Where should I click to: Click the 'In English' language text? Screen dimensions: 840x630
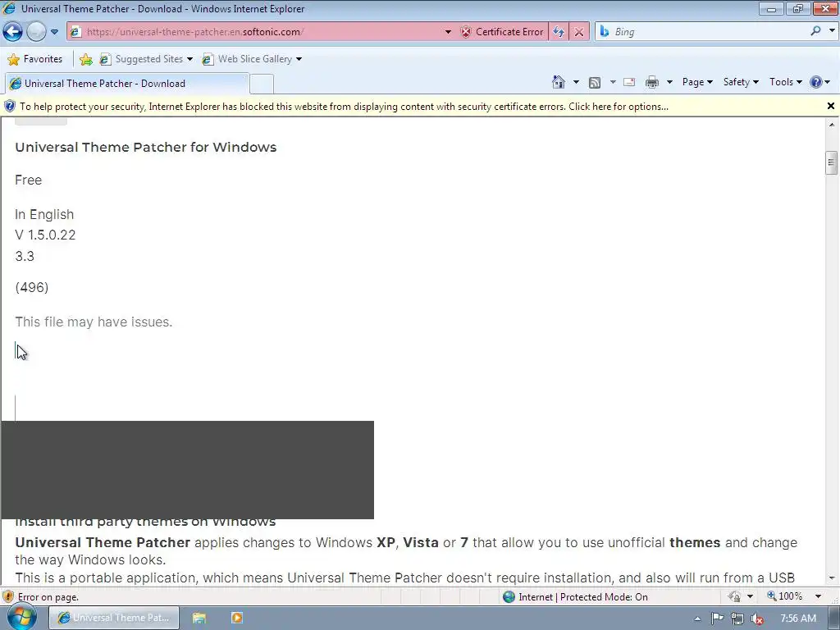click(x=44, y=215)
